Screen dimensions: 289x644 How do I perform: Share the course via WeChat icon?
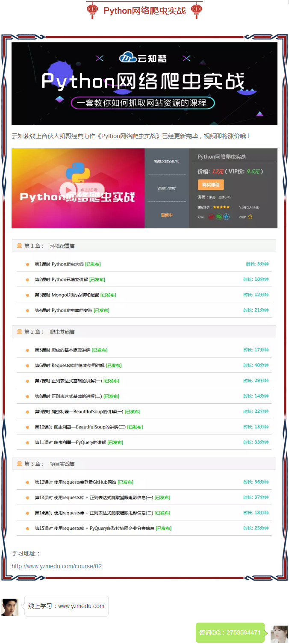[x=219, y=217]
